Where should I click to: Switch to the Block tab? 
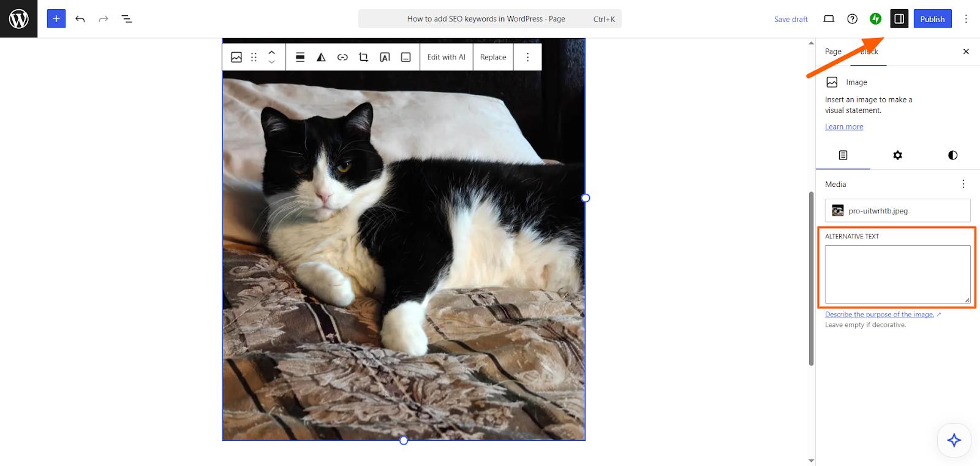tap(869, 52)
